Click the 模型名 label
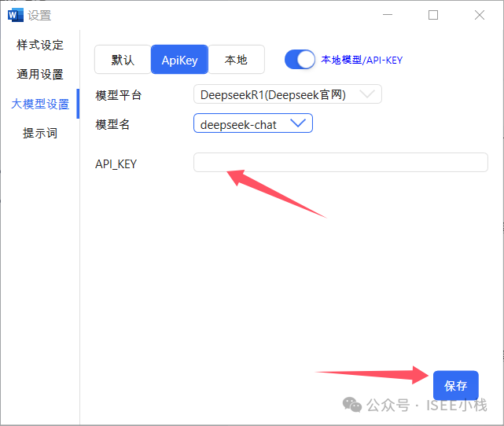 coord(112,124)
